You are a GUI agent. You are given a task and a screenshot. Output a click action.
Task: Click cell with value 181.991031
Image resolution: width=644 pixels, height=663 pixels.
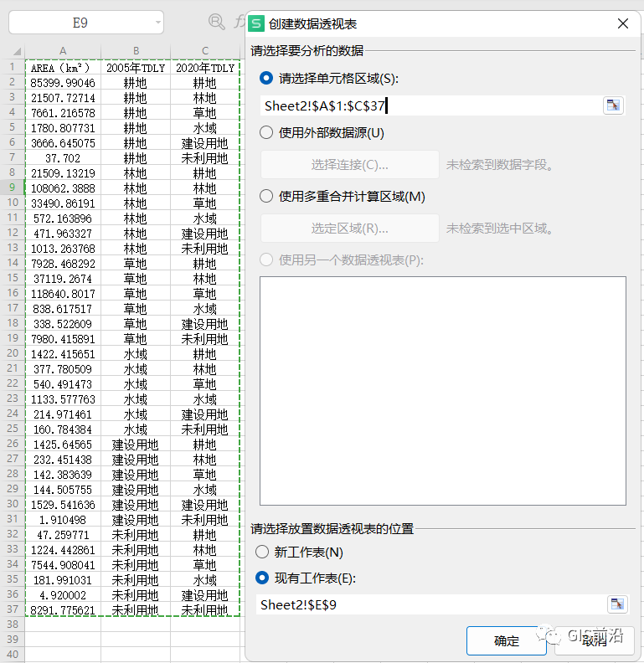click(x=63, y=580)
